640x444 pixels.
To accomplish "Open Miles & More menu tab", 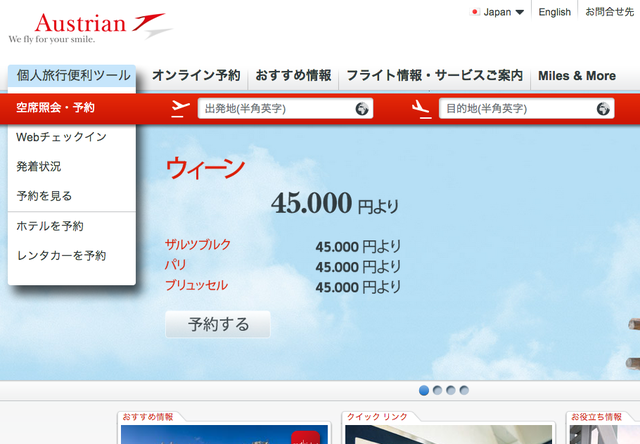I will point(577,76).
